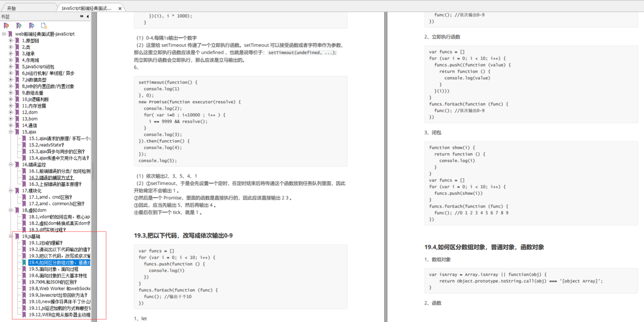Open bookmark 10,js逻辑判断
This screenshot has width=644, height=322.
35,99
